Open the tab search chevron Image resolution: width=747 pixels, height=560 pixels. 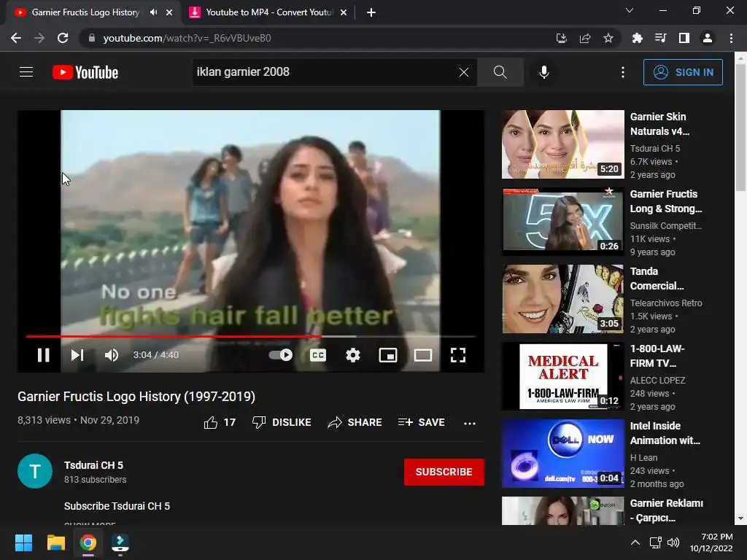pos(630,10)
